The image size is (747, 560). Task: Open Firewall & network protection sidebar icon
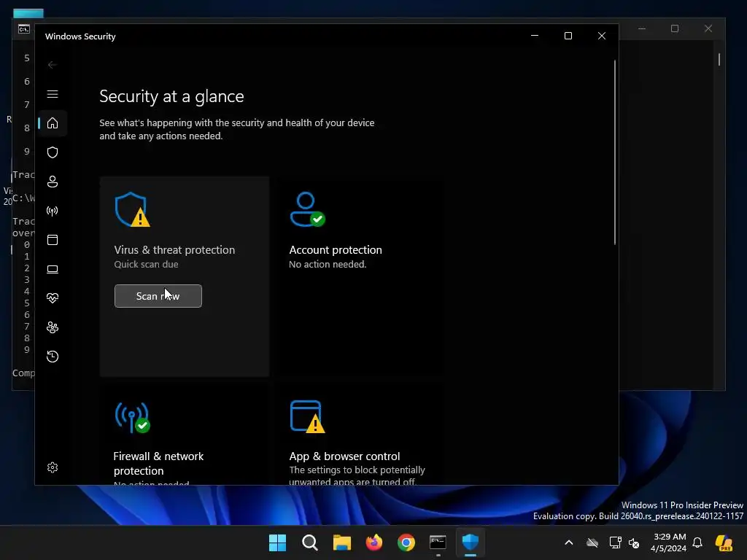(x=53, y=211)
